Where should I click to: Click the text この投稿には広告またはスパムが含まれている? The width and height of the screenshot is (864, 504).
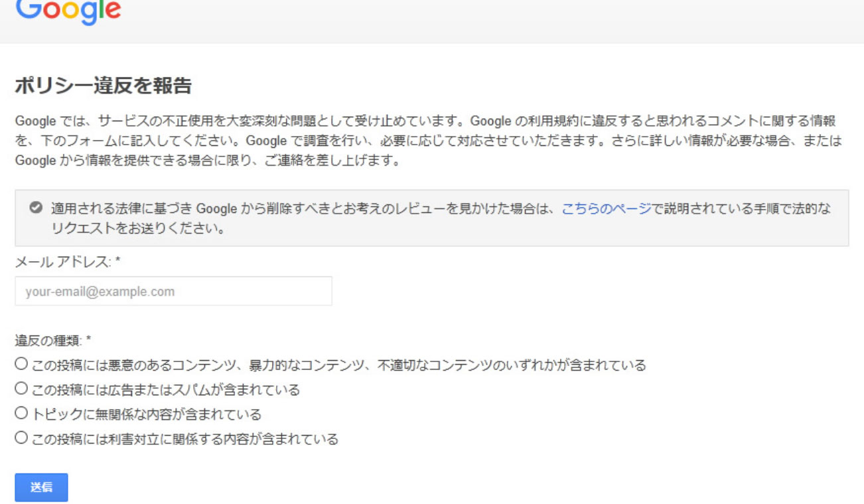click(166, 389)
